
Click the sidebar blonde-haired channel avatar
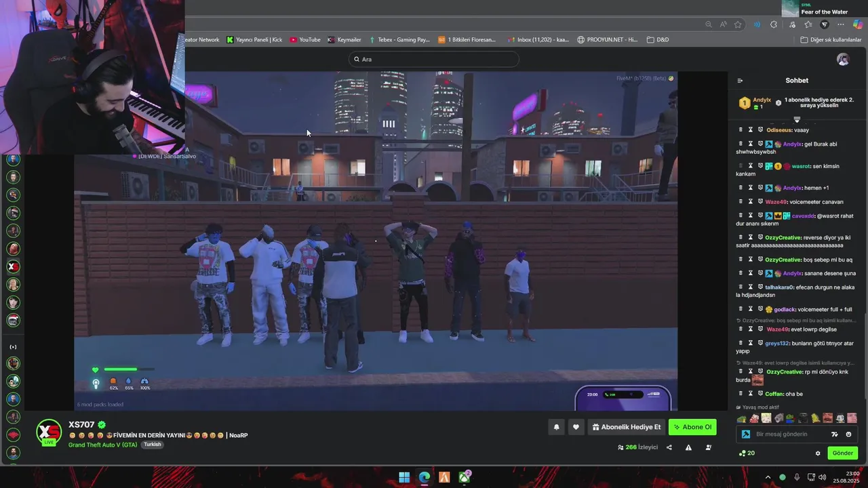pyautogui.click(x=13, y=285)
